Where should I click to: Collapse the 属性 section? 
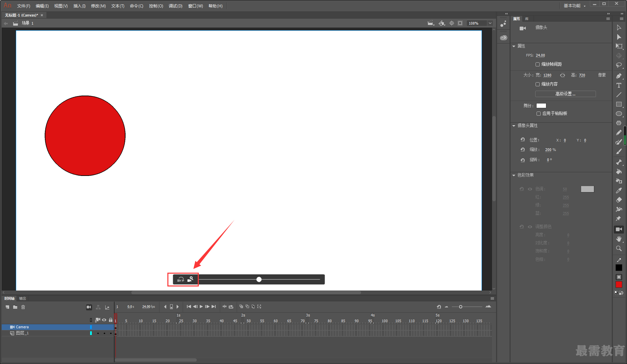click(x=514, y=46)
